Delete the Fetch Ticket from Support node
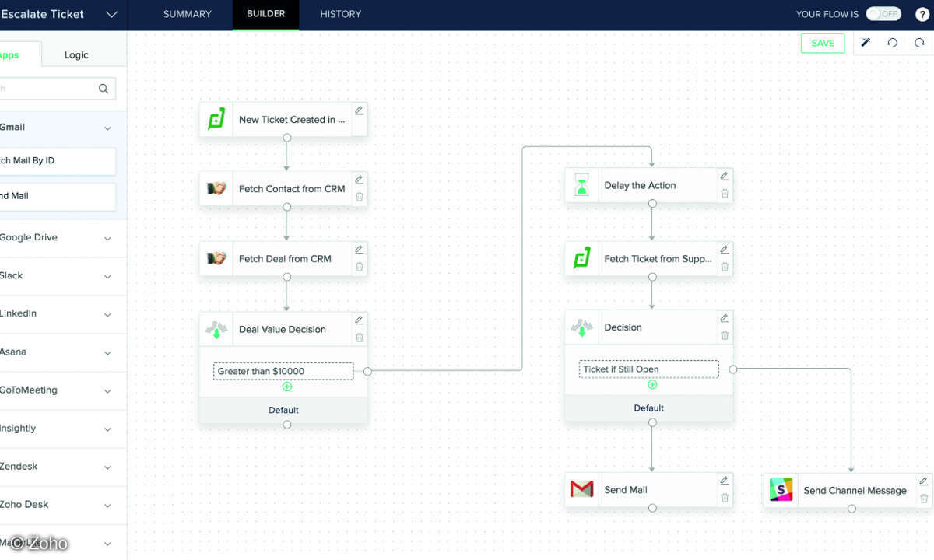Screen dimensions: 934x560 click(724, 267)
